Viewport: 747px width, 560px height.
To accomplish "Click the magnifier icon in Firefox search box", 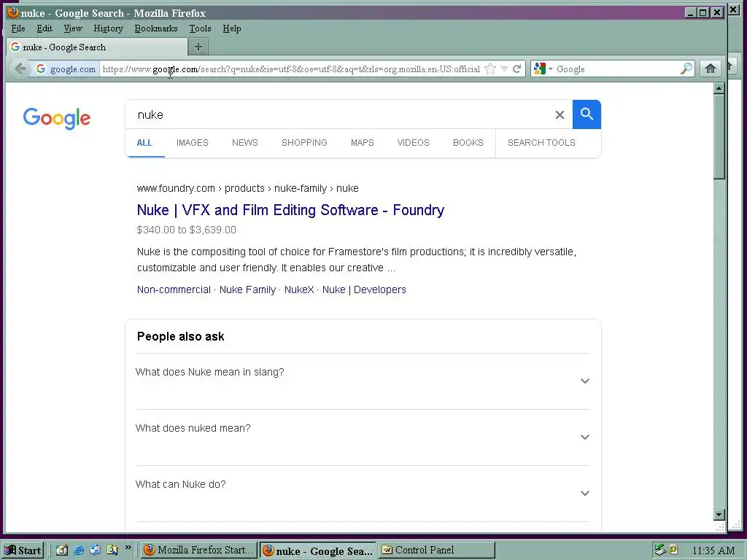I will pos(686,69).
